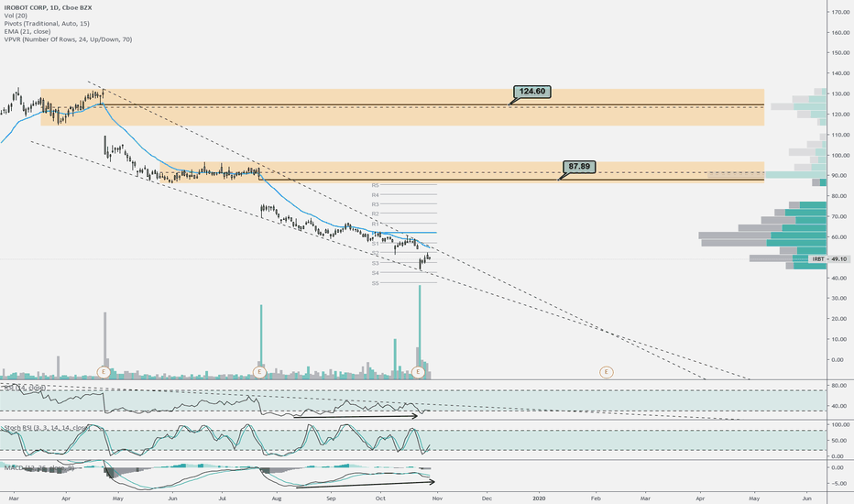Select the EMA (21, close) indicator legend
Image resolution: width=854 pixels, height=504 pixels.
point(27,31)
